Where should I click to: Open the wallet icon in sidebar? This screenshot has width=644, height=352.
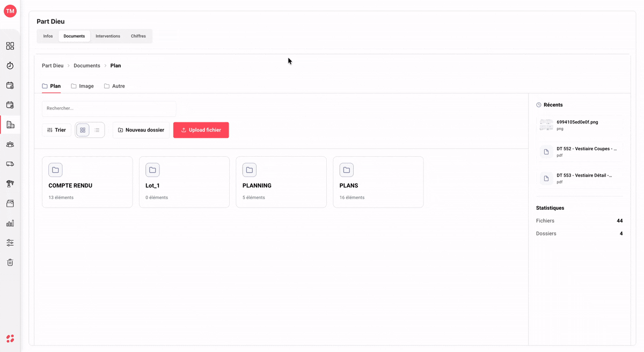click(x=10, y=203)
